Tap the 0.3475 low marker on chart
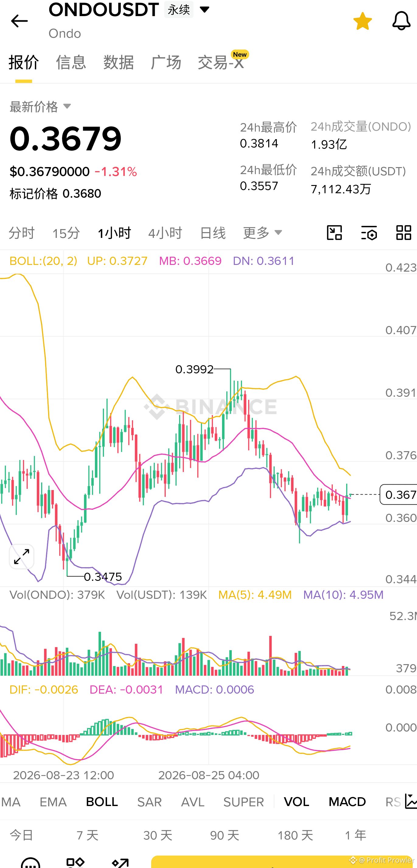 coord(103,577)
